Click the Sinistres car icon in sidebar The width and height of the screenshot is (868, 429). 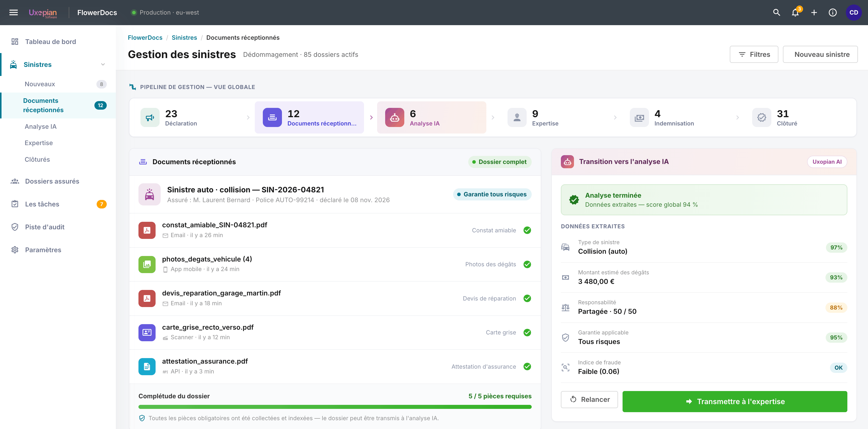point(14,65)
